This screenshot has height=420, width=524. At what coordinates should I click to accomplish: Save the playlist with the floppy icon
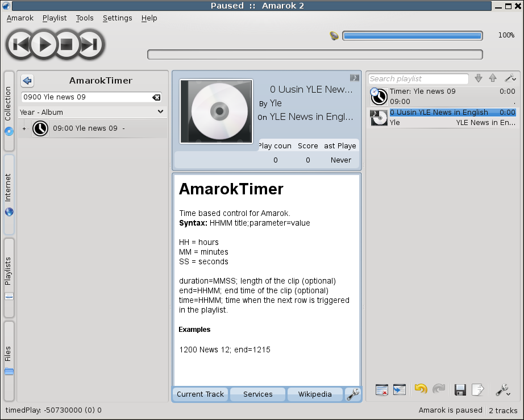(x=460, y=390)
